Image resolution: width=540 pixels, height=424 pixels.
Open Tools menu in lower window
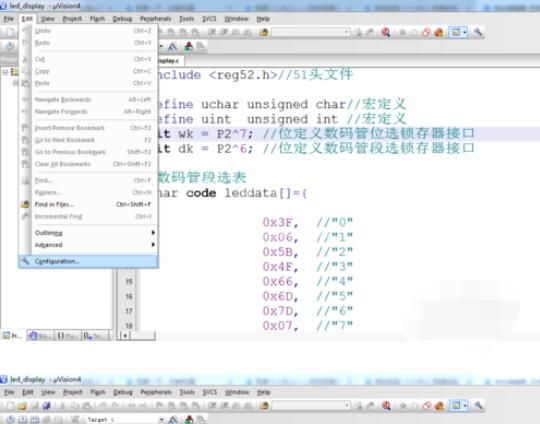(x=187, y=392)
